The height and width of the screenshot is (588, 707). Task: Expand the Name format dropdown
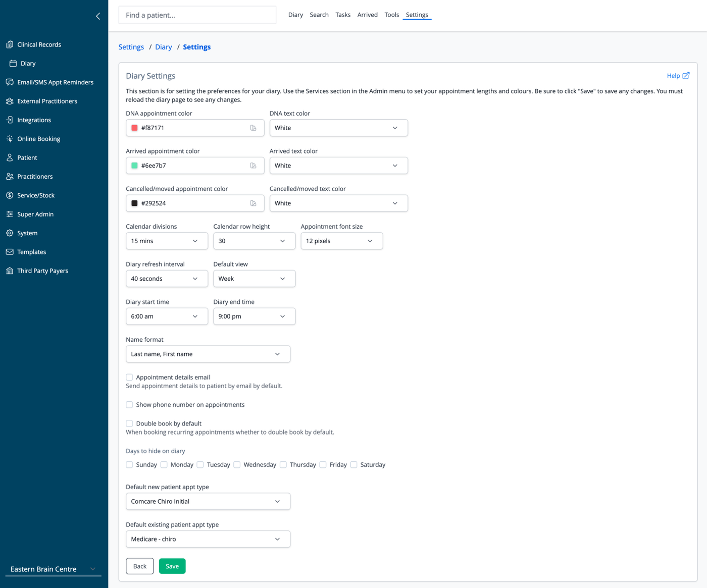point(208,354)
